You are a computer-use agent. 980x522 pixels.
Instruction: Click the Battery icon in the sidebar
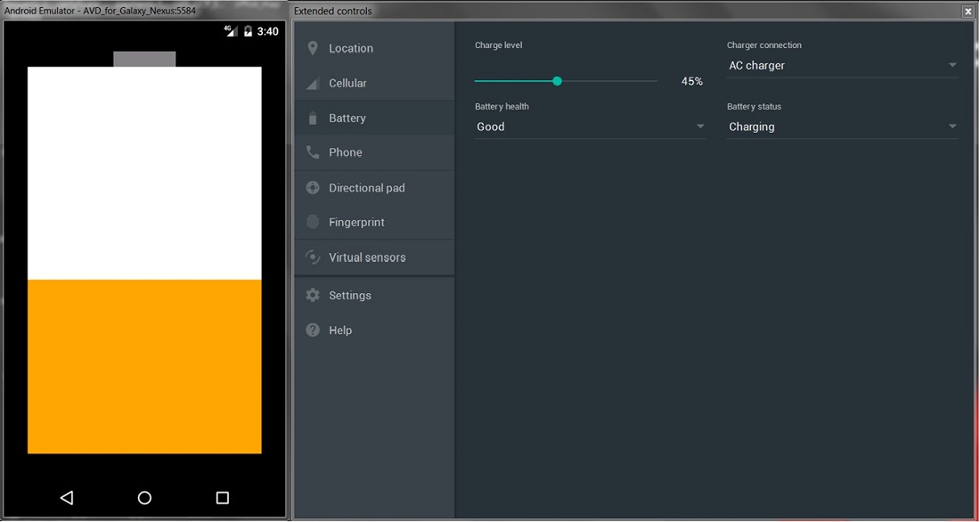[x=313, y=118]
